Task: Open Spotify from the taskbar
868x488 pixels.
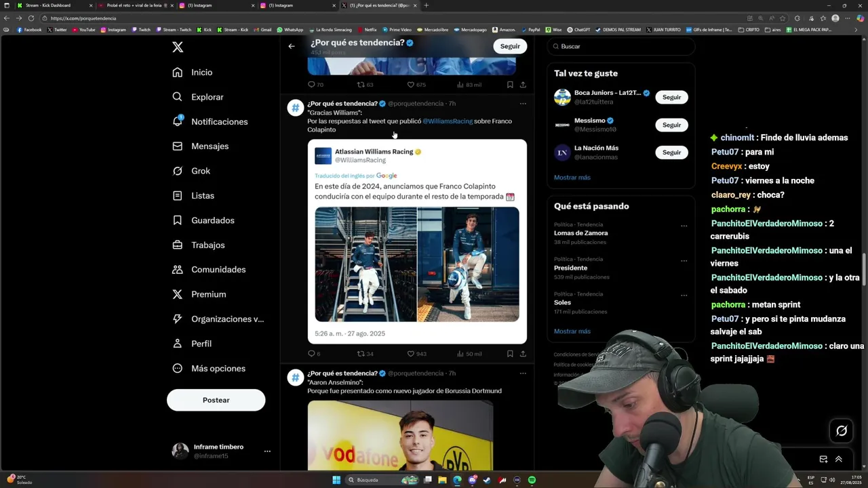Action: point(532,480)
